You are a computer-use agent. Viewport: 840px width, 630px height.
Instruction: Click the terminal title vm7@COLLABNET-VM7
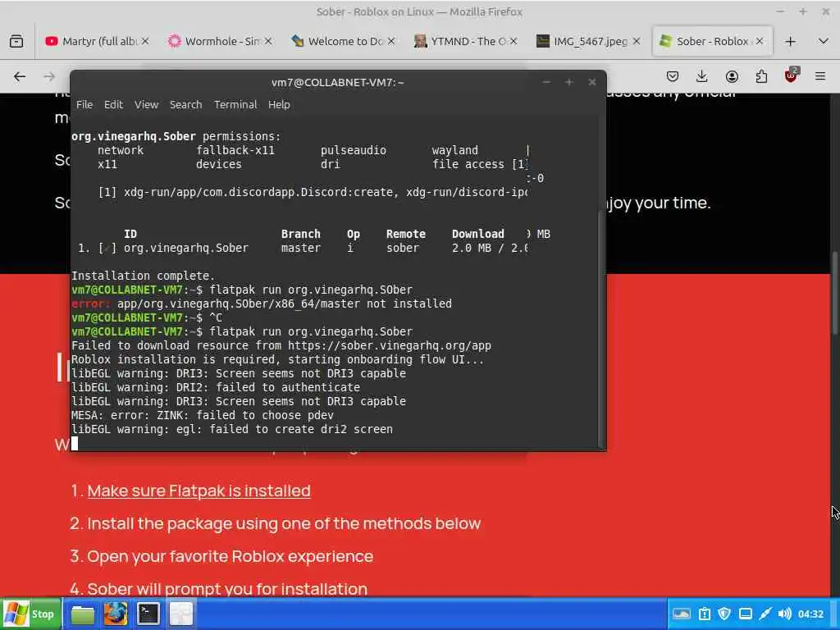tap(337, 83)
